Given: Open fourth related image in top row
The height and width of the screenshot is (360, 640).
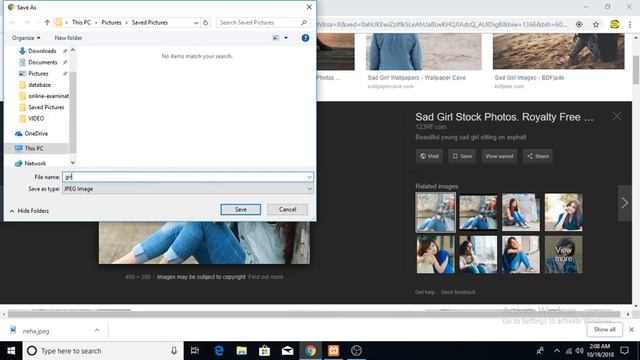Looking at the screenshot, I should [563, 212].
